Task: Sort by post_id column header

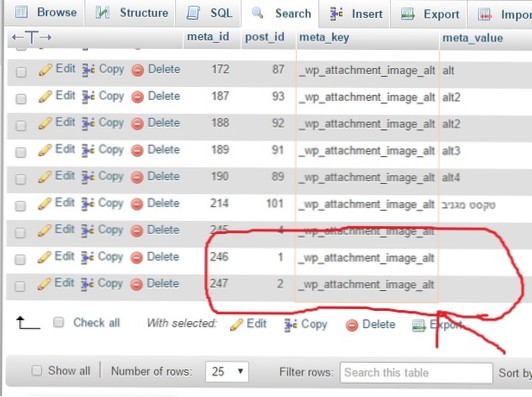Action: [x=265, y=37]
